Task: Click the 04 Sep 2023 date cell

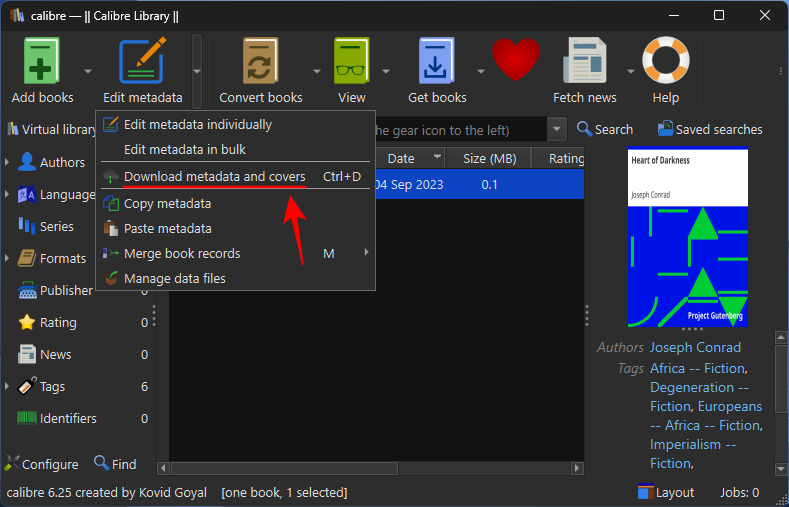Action: click(409, 185)
